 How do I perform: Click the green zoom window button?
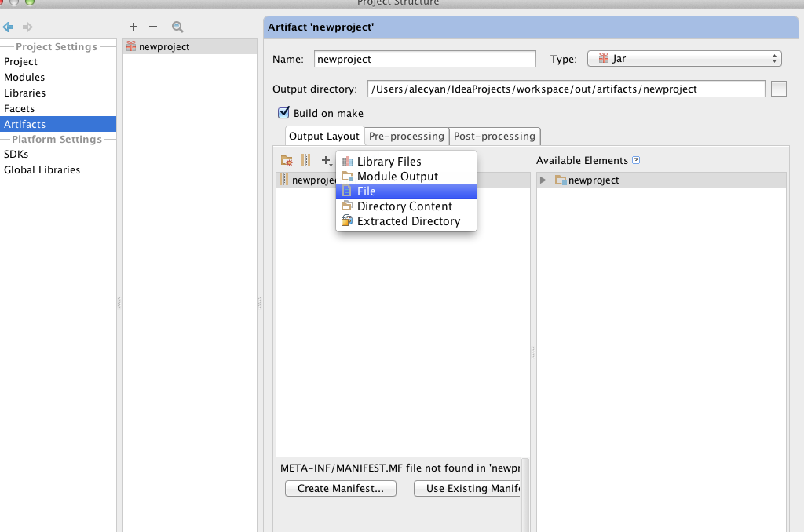click(30, 2)
